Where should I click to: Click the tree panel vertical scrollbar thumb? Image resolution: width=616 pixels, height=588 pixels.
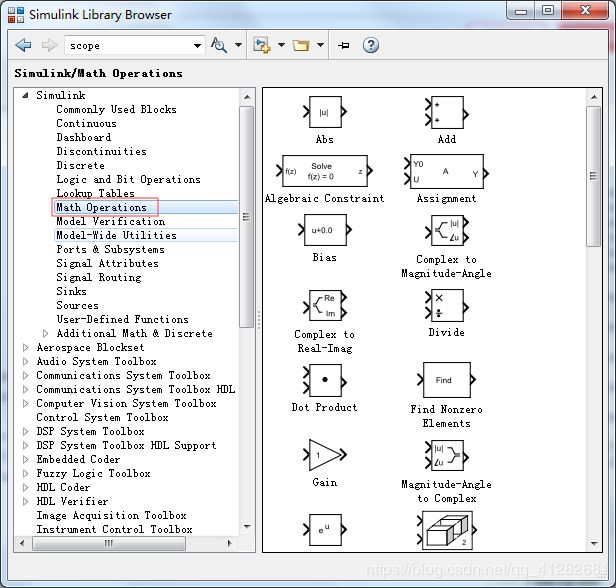coord(247,216)
